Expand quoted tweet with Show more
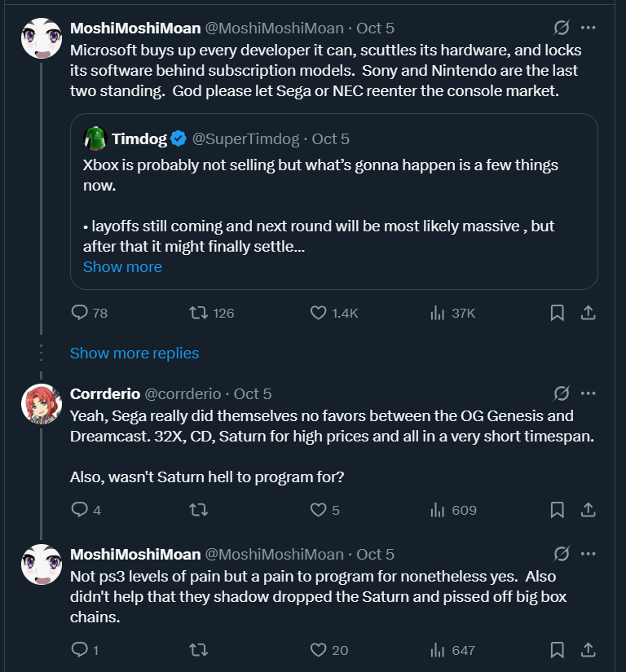This screenshot has width=626, height=672. [122, 267]
